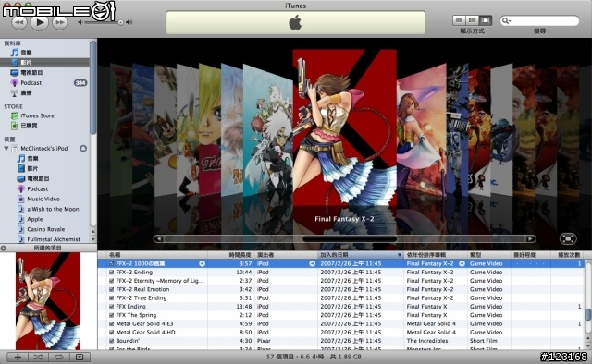This screenshot has width=592, height=364.
Task: Click the track list scroll down arrow
Action: coord(588,346)
